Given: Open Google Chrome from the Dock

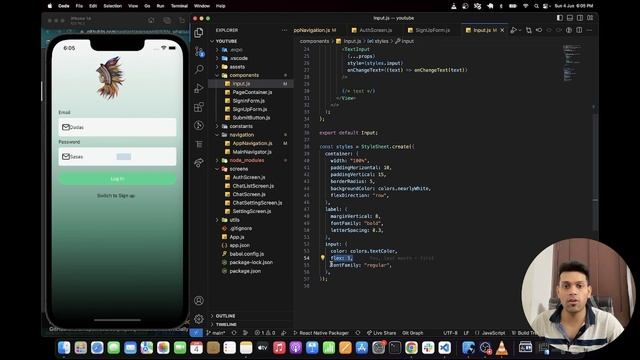Looking at the screenshot, I should pos(411,348).
